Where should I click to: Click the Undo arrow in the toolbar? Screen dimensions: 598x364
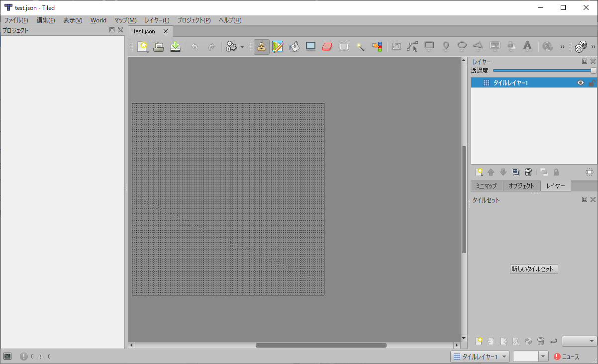pos(195,47)
